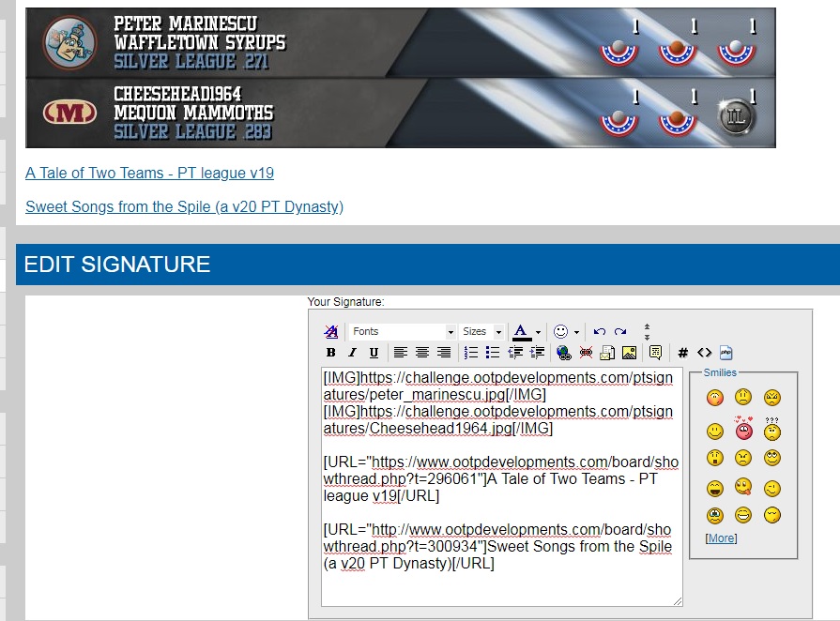
Task: Open 'A Tale of Two Teams' link
Action: pos(149,173)
